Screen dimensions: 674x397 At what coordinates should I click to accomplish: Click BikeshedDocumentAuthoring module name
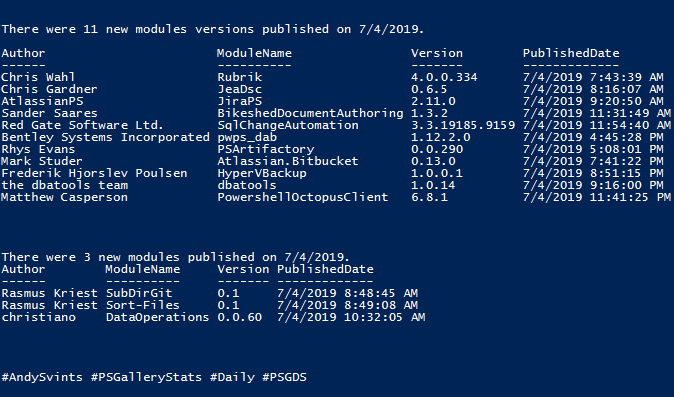310,113
